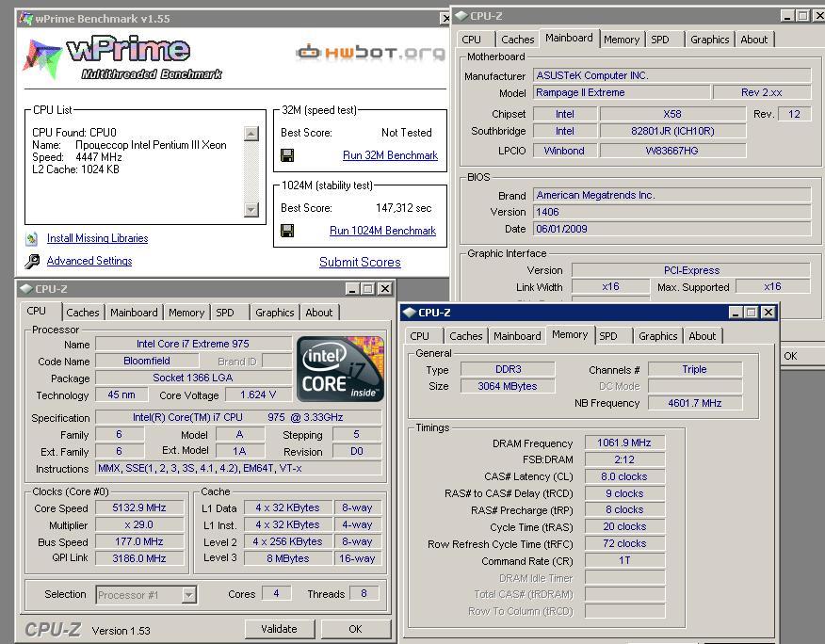
Task: Click OK in the CPU-Z Mainboard window
Action: click(799, 356)
